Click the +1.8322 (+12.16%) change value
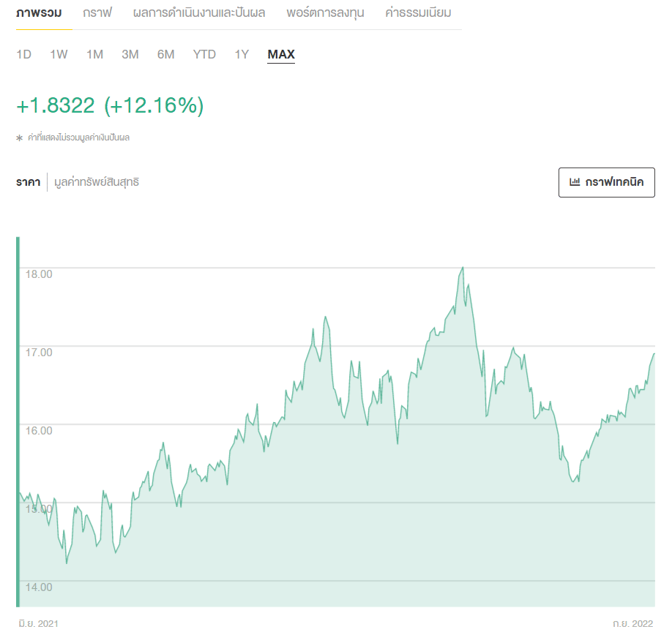This screenshot has width=672, height=632. pyautogui.click(x=110, y=106)
